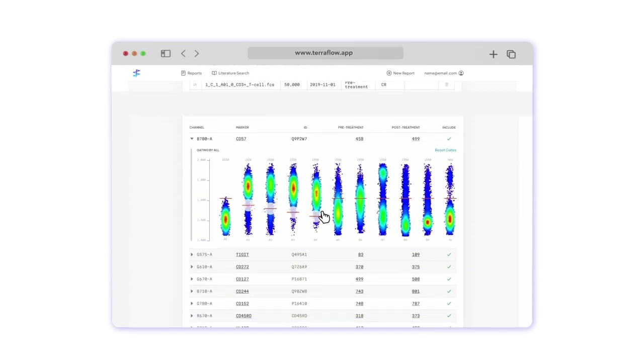This screenshot has height=362, width=644.
Task: Open the TIGIT marker link
Action: (242, 254)
